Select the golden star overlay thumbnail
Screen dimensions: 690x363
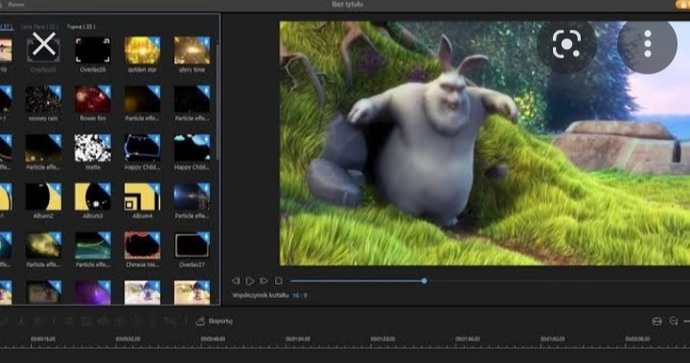142,50
